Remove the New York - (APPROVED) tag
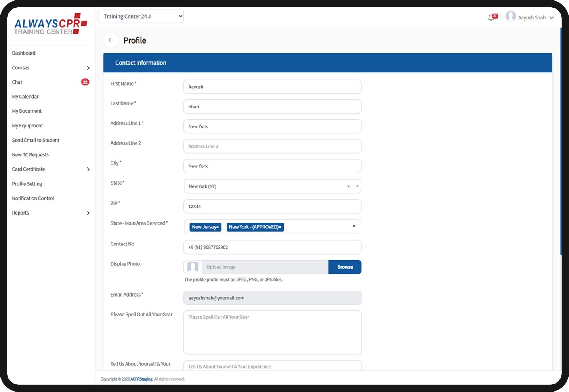569x392 pixels. 280,227
